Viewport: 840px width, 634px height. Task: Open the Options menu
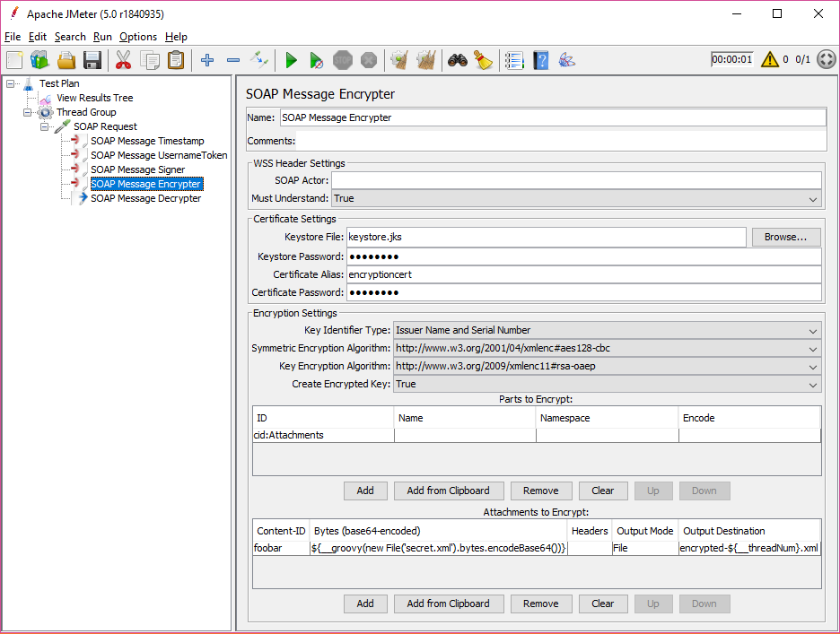(137, 37)
